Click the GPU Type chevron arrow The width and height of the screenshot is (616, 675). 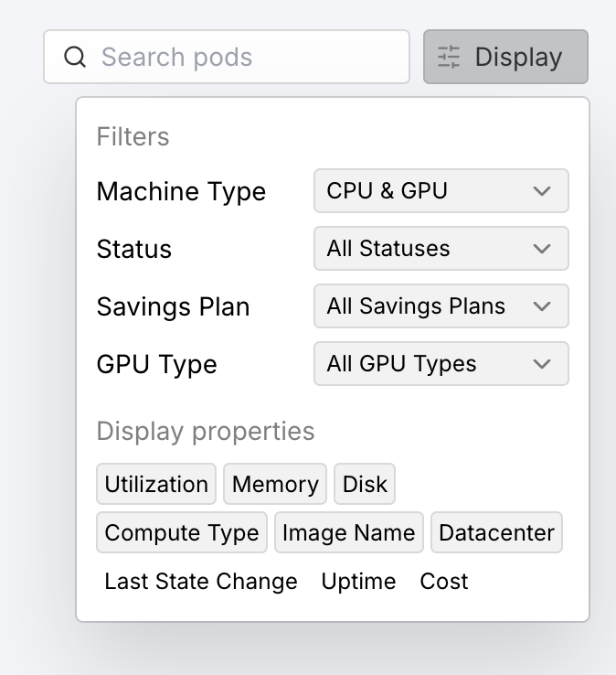tap(542, 364)
